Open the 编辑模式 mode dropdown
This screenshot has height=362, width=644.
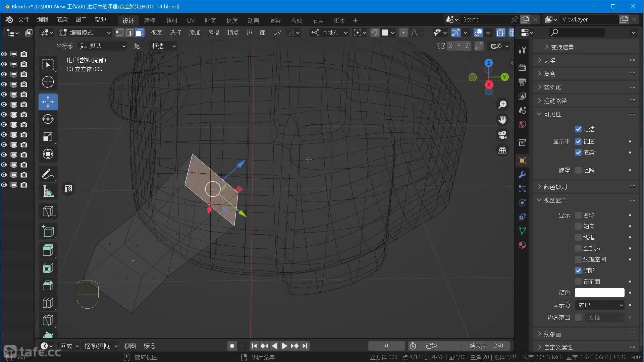click(x=85, y=33)
